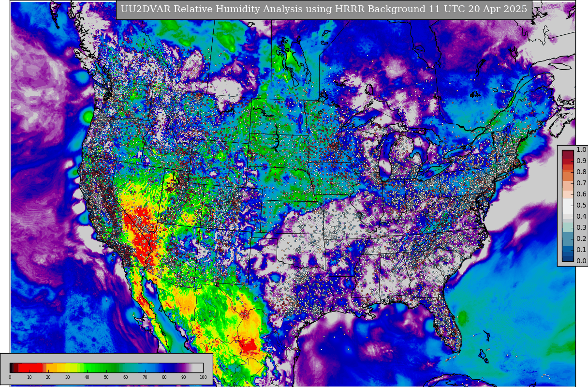Click the 90 tick label on humidity scale
588x387 pixels.
(x=184, y=377)
